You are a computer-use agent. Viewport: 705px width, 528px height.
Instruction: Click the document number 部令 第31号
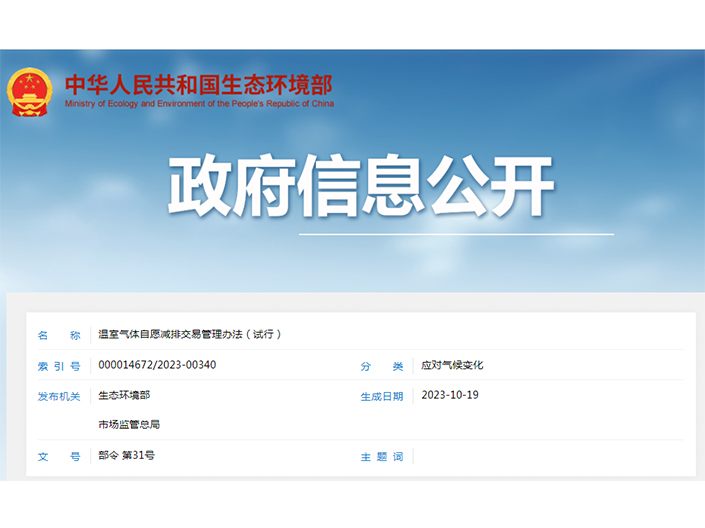(127, 455)
